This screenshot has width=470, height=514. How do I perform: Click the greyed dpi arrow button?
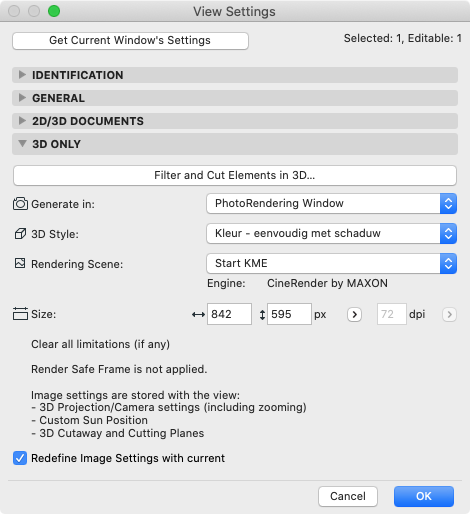449,314
